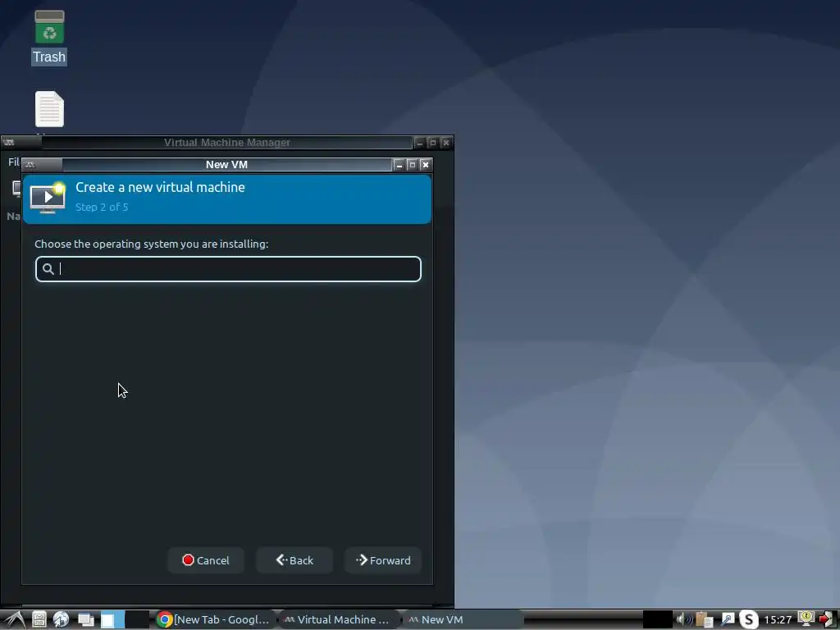Click the magnifier icon in search box

(x=48, y=269)
